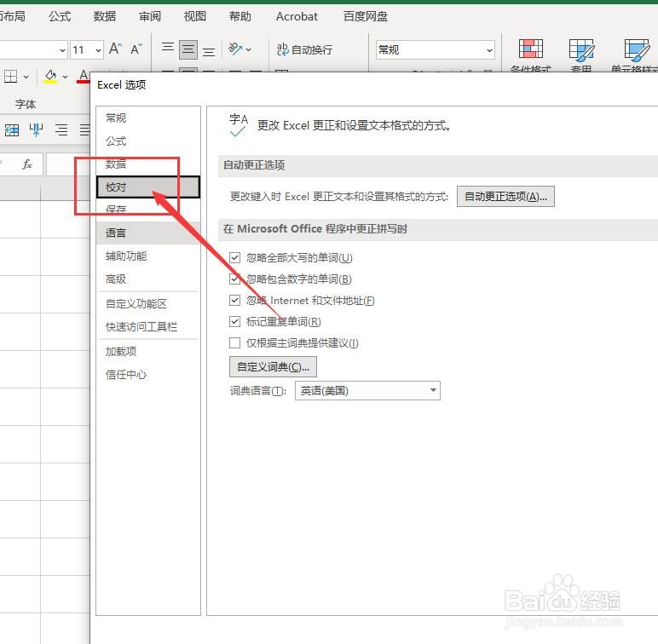Apply the red font color

tap(84, 77)
